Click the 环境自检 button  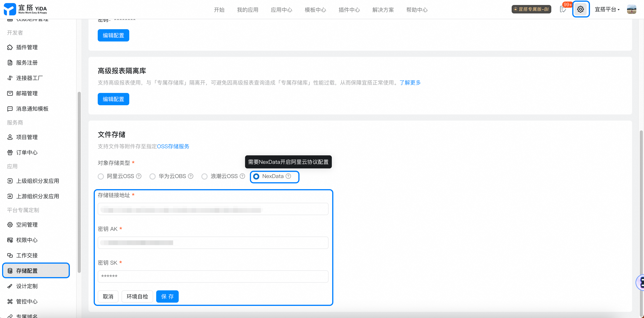137,296
